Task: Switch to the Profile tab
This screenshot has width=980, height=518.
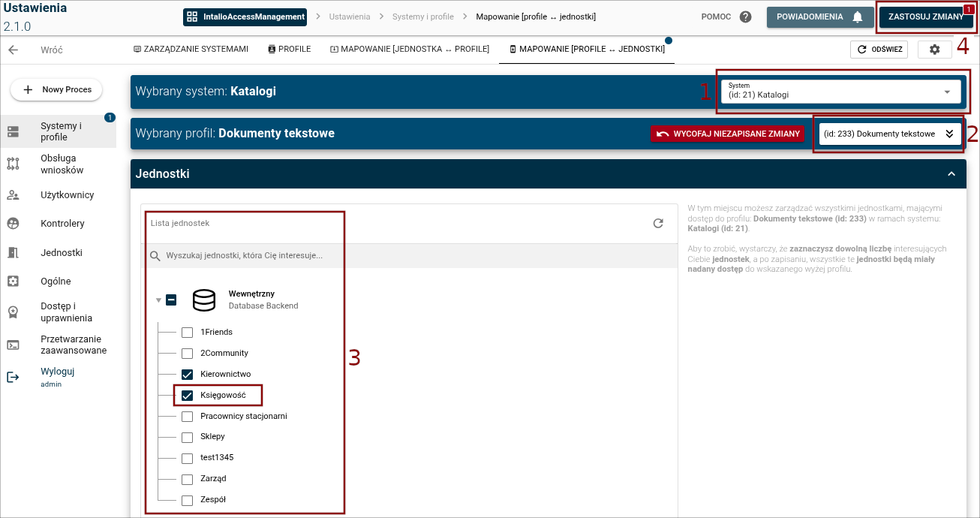Action: pyautogui.click(x=289, y=49)
